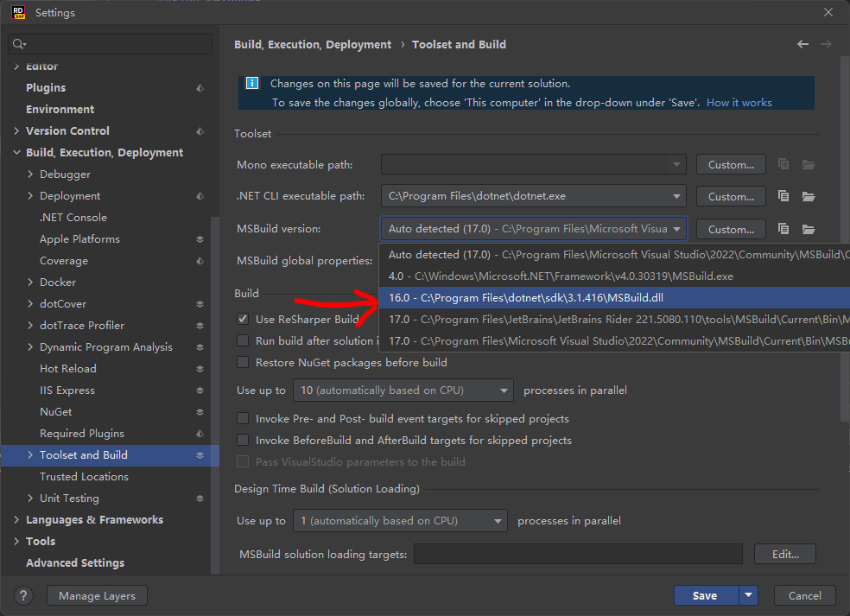Open the .NET Console settings page

(x=73, y=218)
